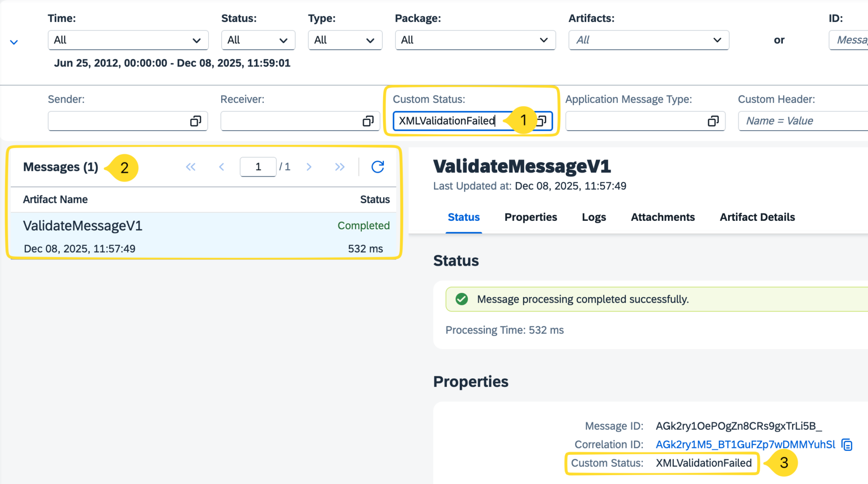Open the Sender value help

pyautogui.click(x=196, y=121)
